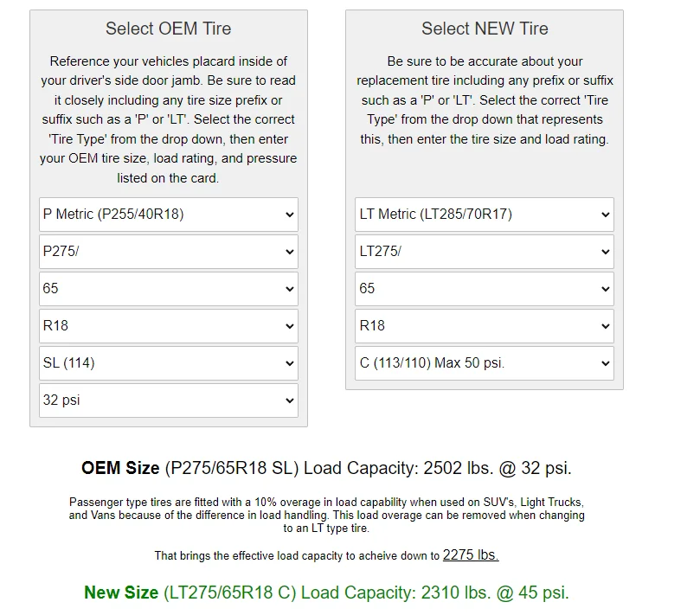Click the 'Select NEW Tire' heading
Image resolution: width=700 pixels, height=615 pixels.
click(485, 29)
